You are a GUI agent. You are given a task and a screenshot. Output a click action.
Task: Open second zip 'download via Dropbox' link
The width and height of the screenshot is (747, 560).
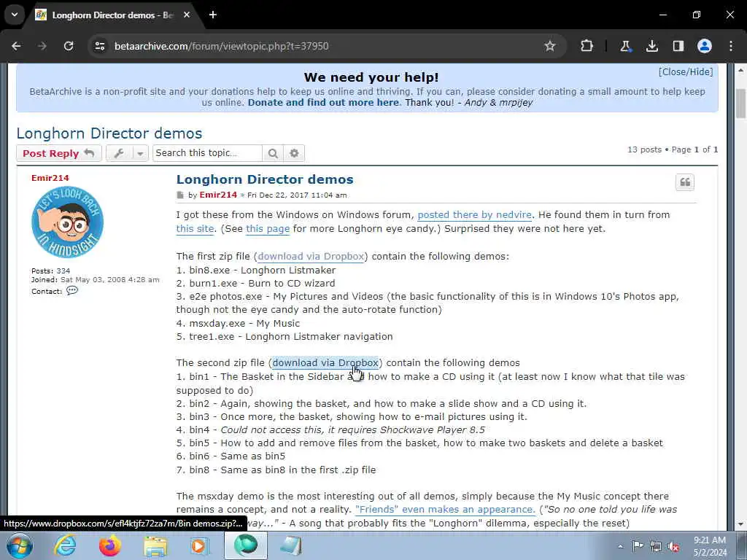pos(325,363)
